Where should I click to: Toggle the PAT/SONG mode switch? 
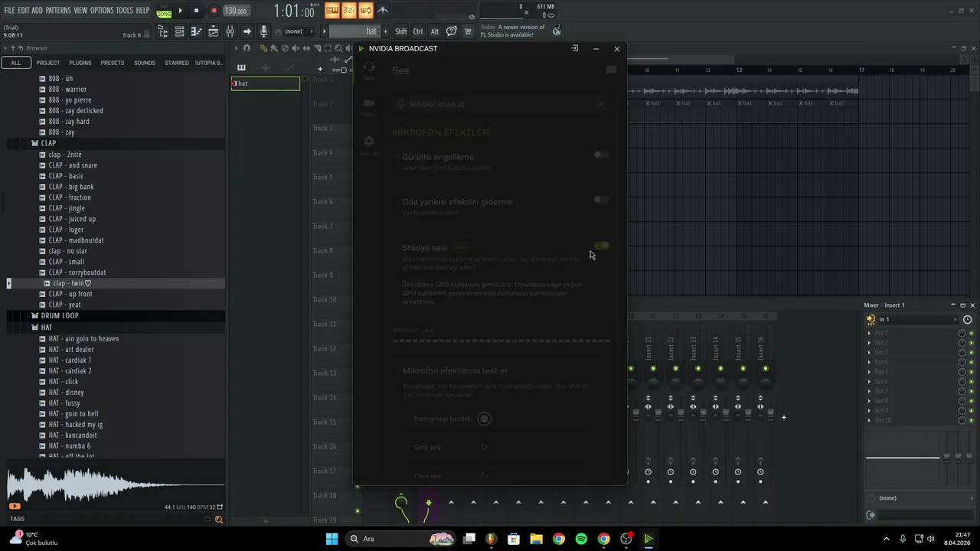(164, 11)
